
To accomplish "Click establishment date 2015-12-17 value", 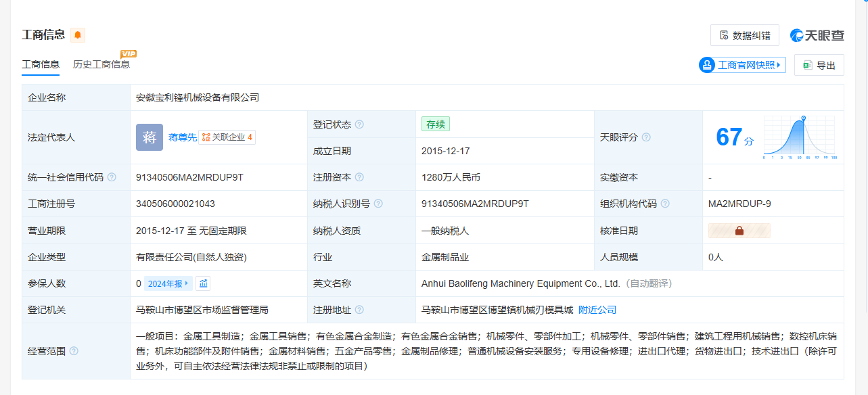I will tap(445, 151).
